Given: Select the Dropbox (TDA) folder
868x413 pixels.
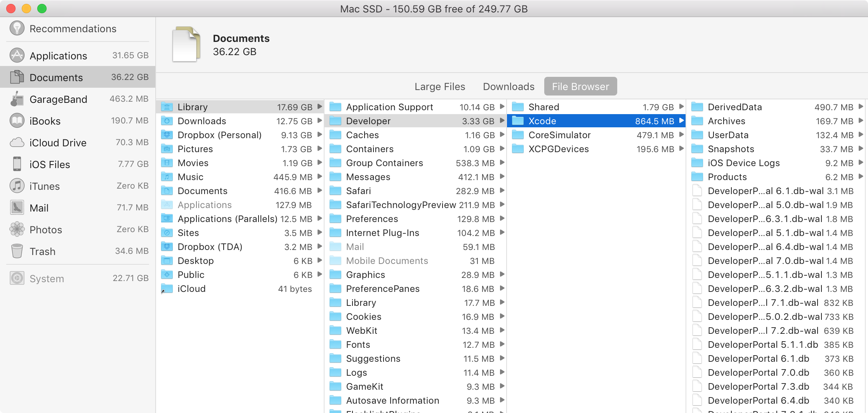Looking at the screenshot, I should pyautogui.click(x=240, y=247).
